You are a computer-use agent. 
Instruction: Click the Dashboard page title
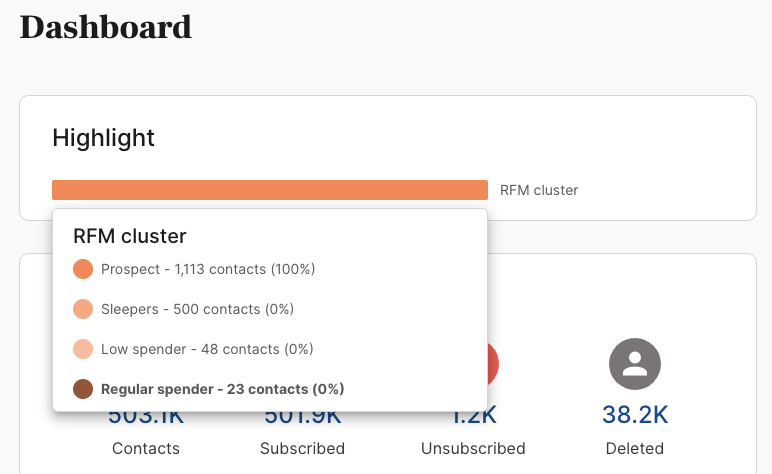[105, 27]
